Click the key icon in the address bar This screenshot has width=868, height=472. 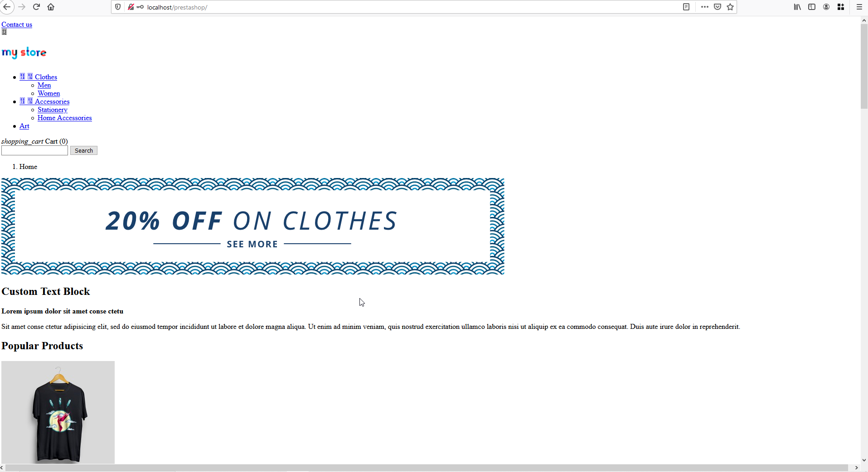point(140,7)
